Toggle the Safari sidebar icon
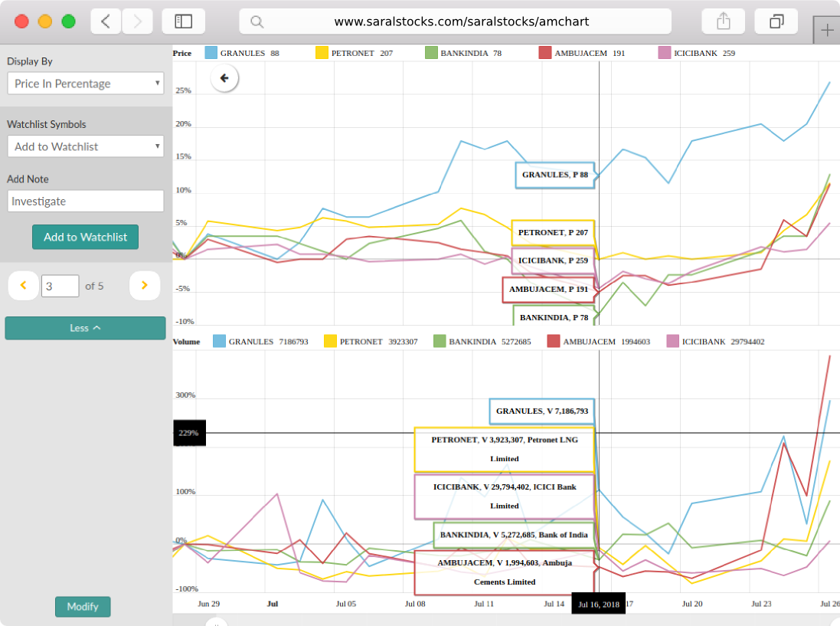This screenshot has height=626, width=840. point(183,21)
